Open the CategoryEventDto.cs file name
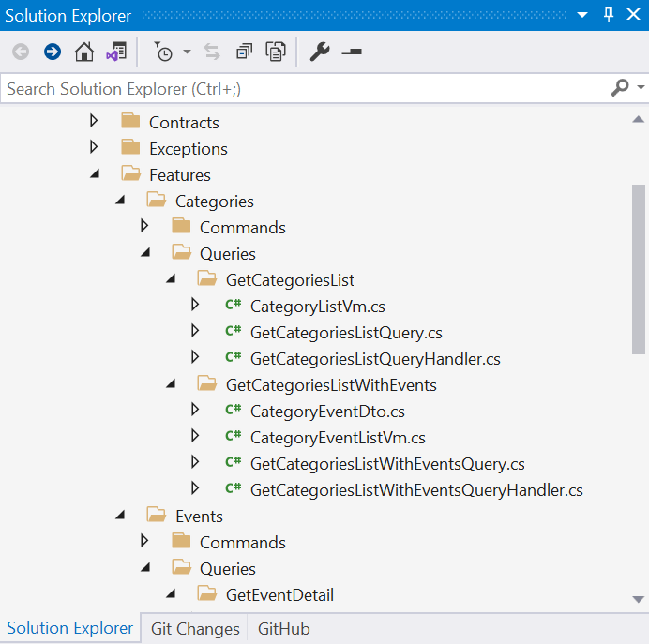Viewport: 649px width, 644px height. 327,412
